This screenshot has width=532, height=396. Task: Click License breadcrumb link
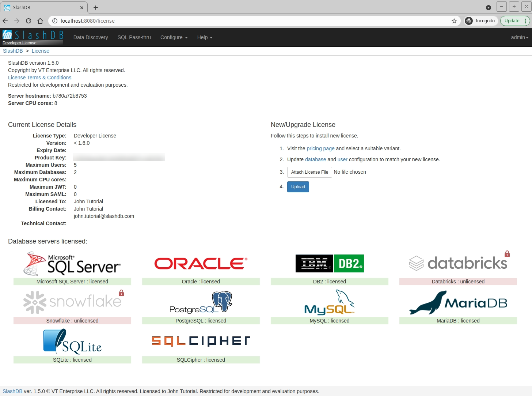pos(41,51)
